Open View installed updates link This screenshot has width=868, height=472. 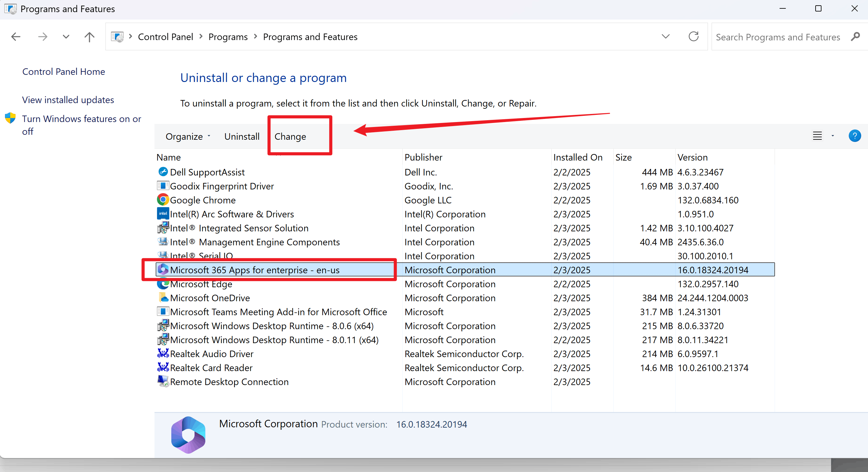68,100
